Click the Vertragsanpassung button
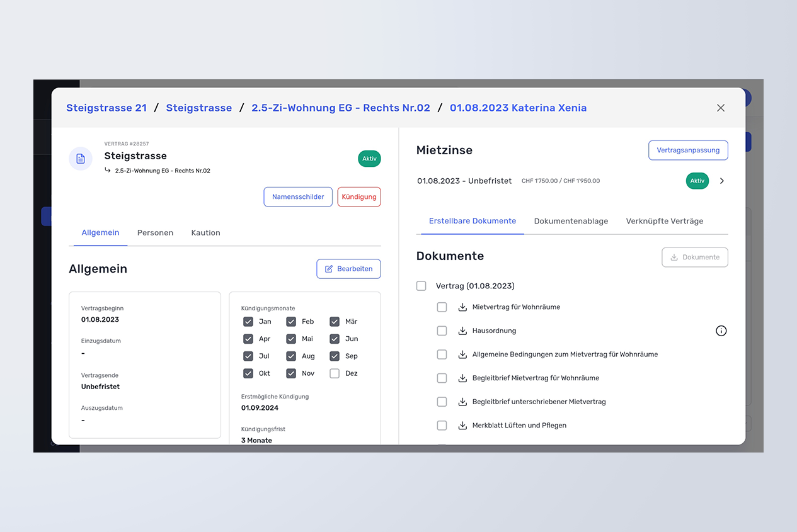The height and width of the screenshot is (532, 797). coord(688,150)
